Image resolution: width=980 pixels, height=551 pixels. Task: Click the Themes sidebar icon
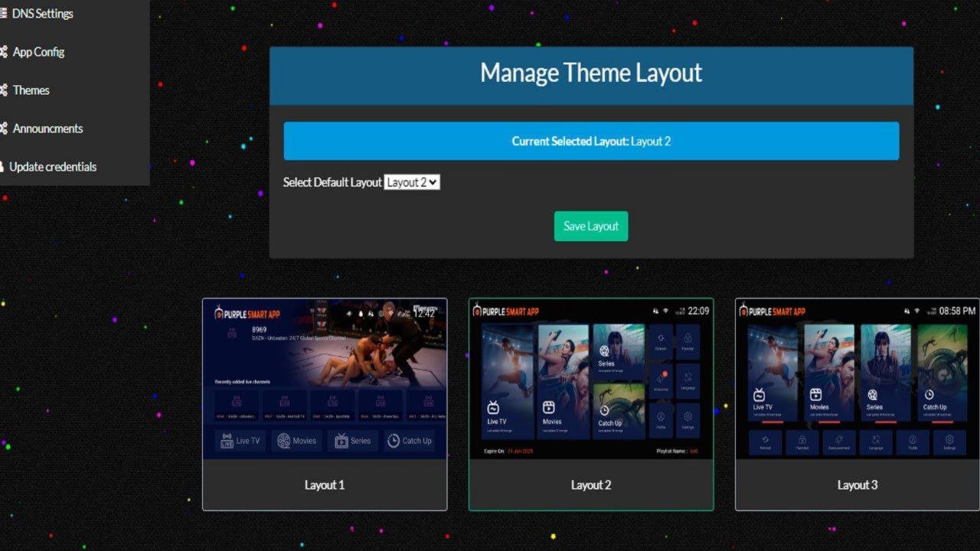point(3,90)
